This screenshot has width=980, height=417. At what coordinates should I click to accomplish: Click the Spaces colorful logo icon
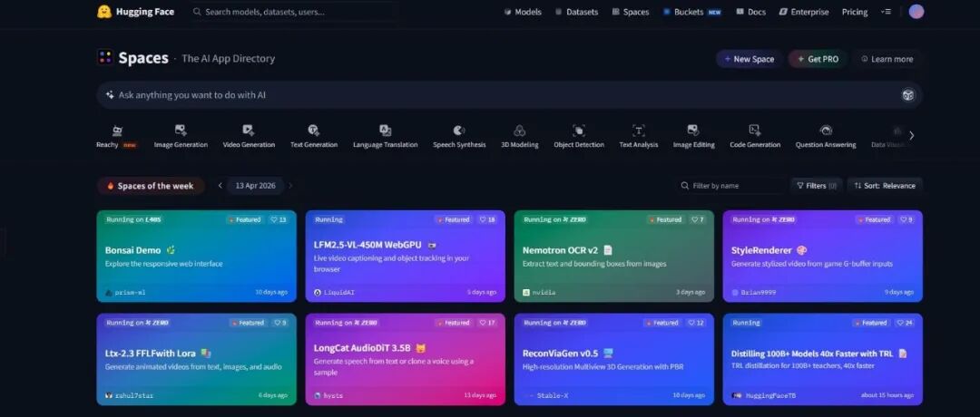click(105, 58)
